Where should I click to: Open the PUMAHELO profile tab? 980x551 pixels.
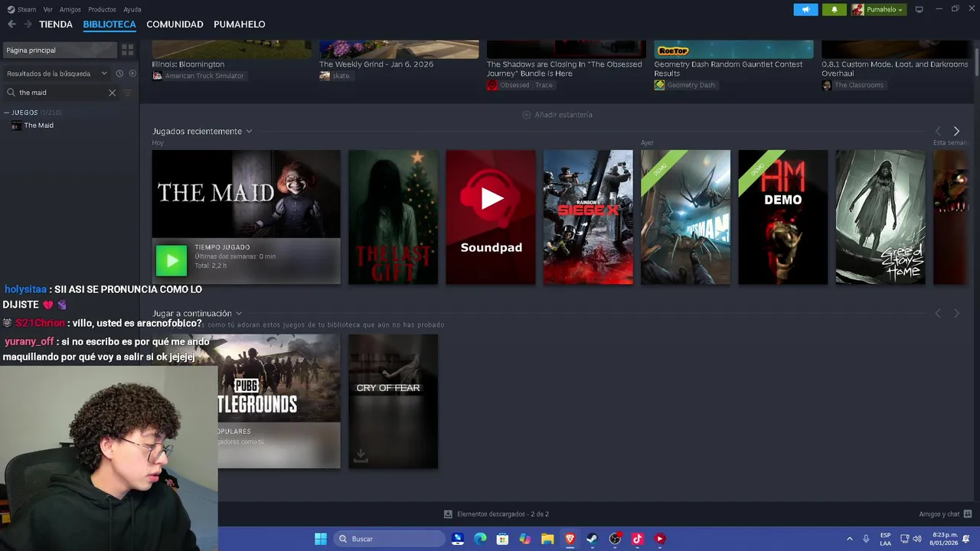[x=240, y=24]
